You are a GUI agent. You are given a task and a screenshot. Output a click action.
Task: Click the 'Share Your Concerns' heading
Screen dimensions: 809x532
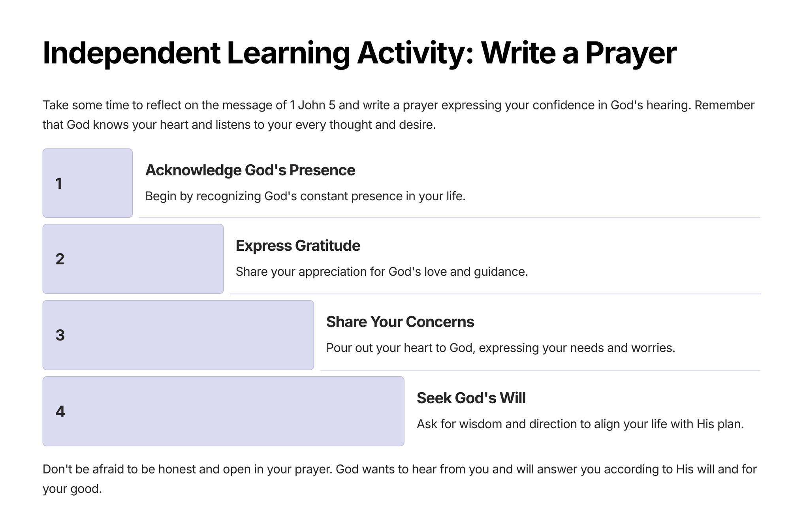point(400,322)
